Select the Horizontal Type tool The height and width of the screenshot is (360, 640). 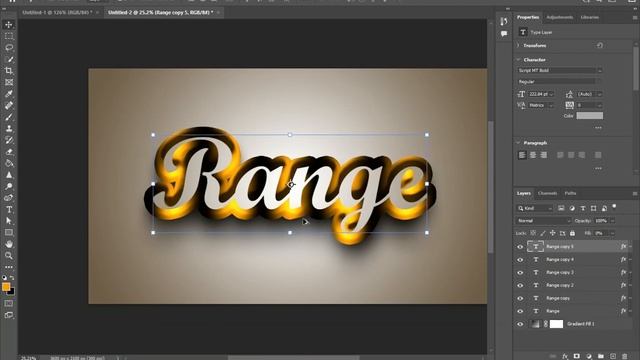point(9,209)
